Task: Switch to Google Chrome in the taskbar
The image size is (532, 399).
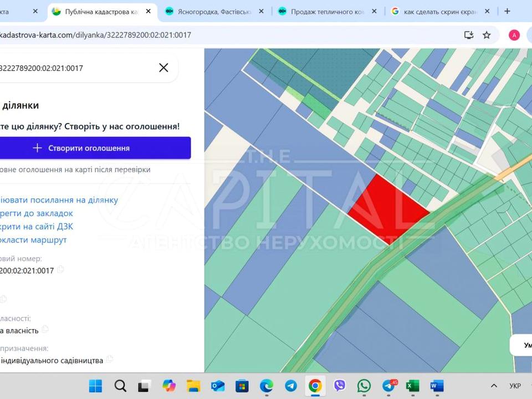Action: click(x=315, y=386)
